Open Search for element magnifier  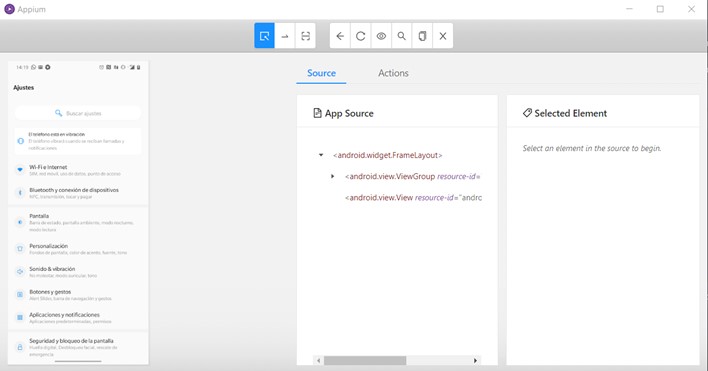[x=401, y=36]
